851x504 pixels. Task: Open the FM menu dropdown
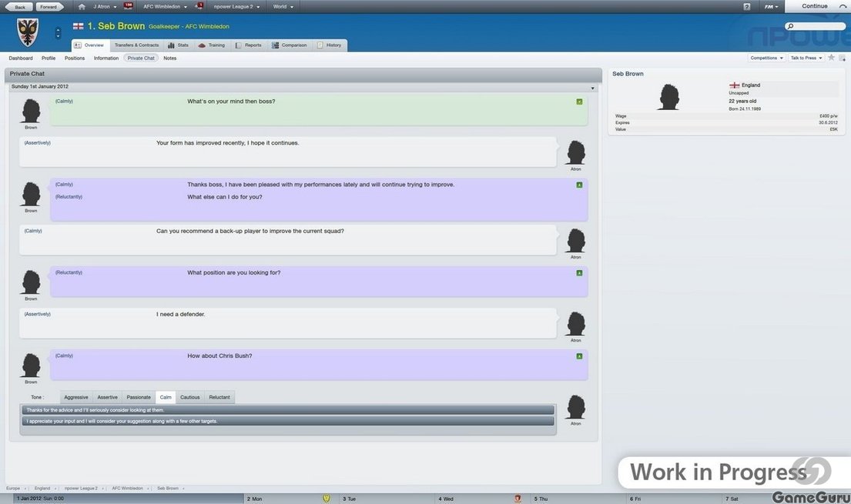coord(771,6)
